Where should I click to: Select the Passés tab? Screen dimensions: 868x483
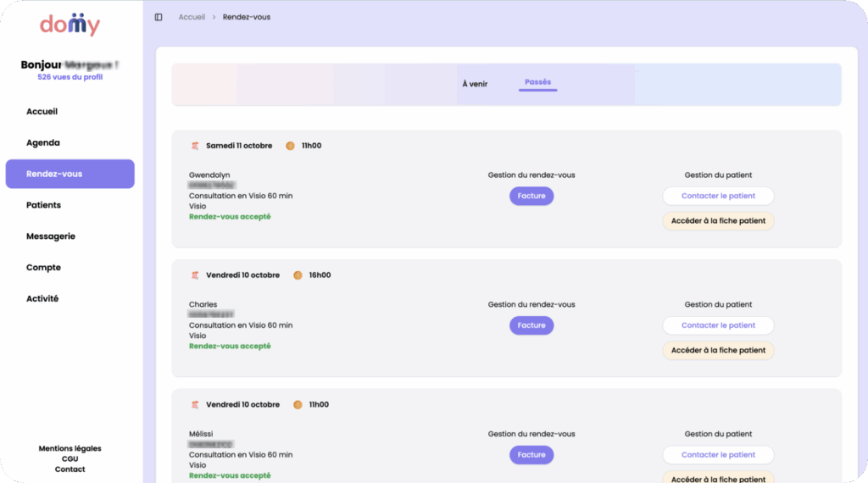pyautogui.click(x=537, y=83)
